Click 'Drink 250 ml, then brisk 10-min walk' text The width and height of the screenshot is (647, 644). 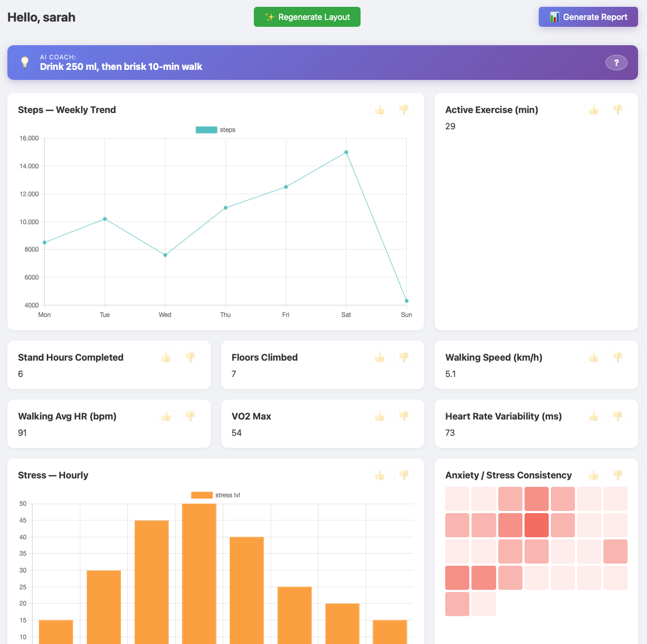[121, 67]
